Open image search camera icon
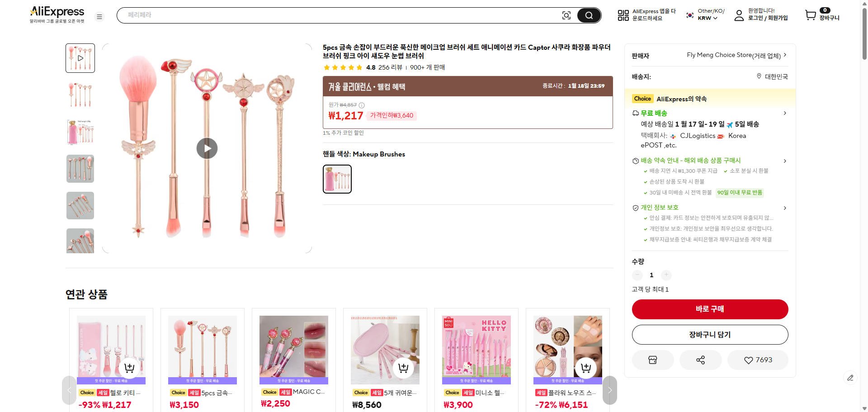868x412 pixels. [x=566, y=15]
